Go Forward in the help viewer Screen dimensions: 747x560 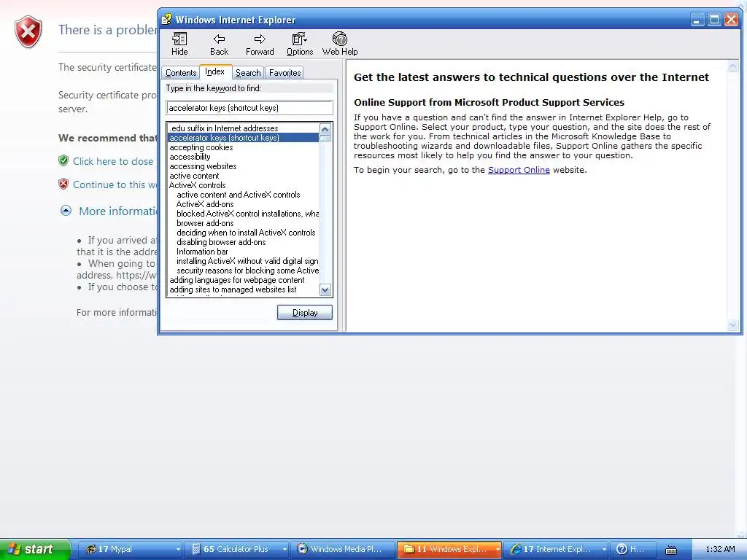[260, 44]
